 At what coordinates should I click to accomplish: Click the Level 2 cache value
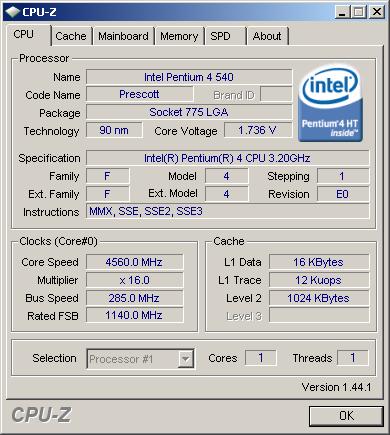(319, 298)
